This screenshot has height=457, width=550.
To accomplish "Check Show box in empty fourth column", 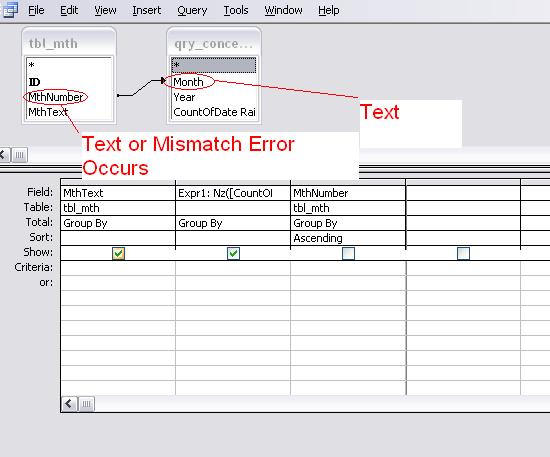I will click(463, 253).
